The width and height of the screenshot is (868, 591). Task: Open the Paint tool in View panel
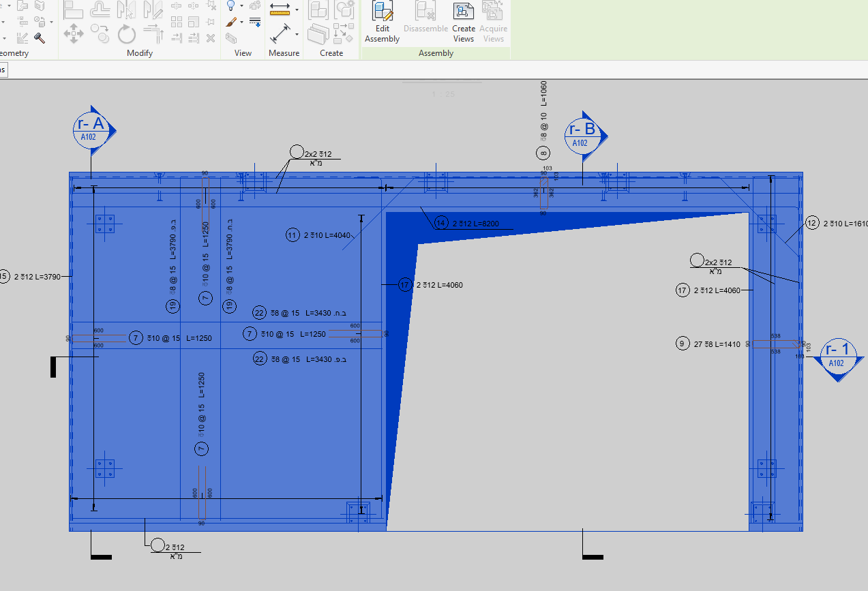click(230, 22)
